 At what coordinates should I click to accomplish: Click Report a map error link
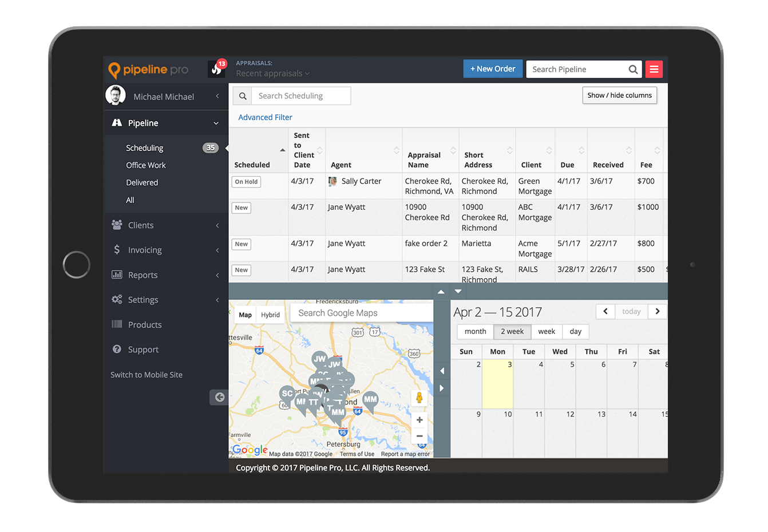tap(405, 454)
